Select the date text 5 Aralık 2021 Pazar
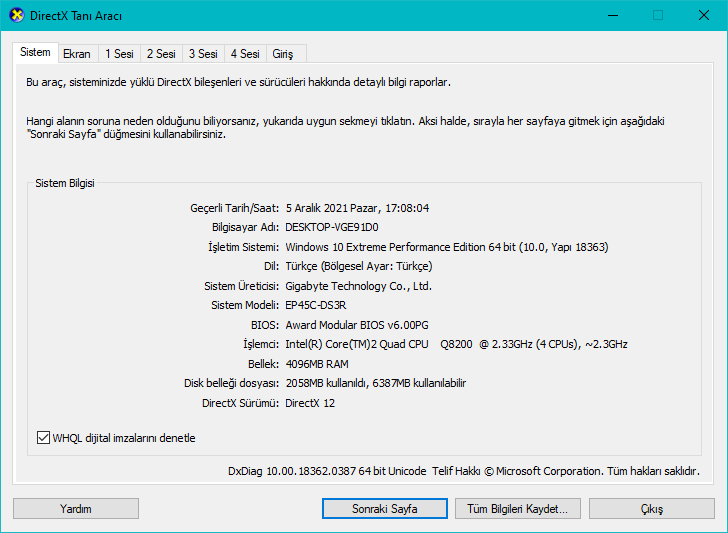Screen dimensions: 728x533 [x=332, y=208]
